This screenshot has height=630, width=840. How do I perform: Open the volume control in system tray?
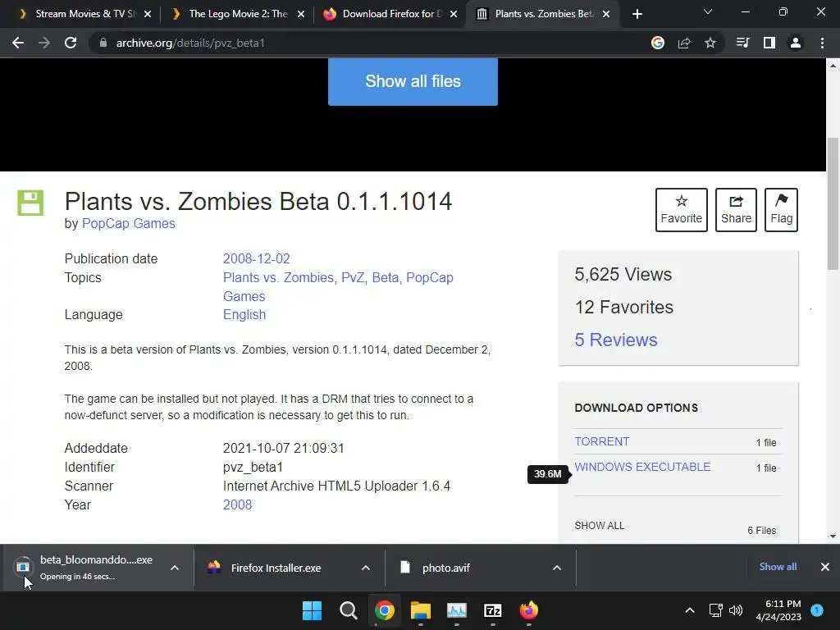[x=736, y=610]
